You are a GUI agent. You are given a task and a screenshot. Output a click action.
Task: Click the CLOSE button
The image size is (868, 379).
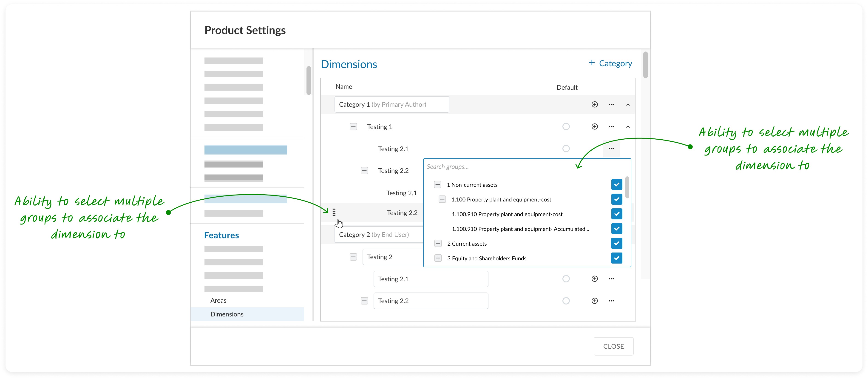(x=613, y=346)
